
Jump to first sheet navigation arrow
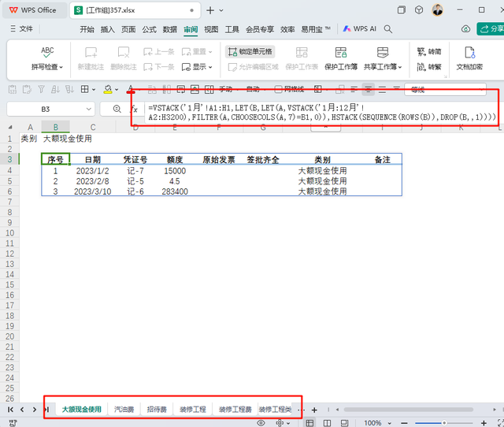(x=10, y=410)
